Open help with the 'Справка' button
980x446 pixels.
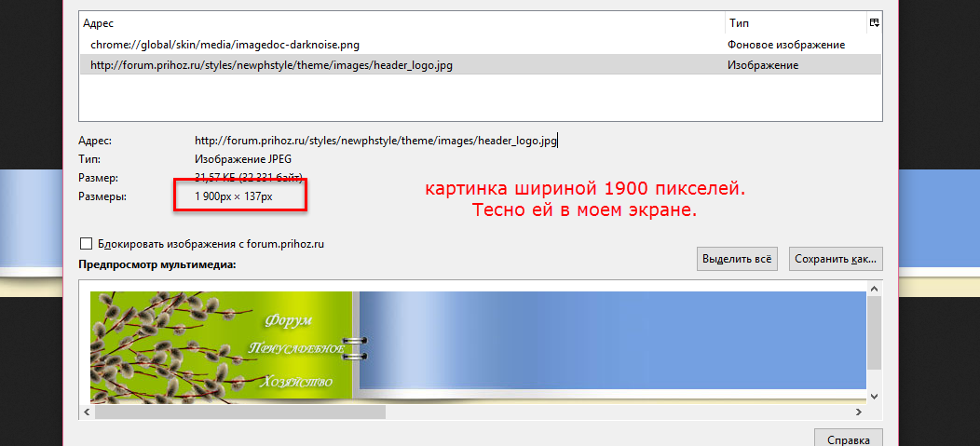(x=848, y=439)
